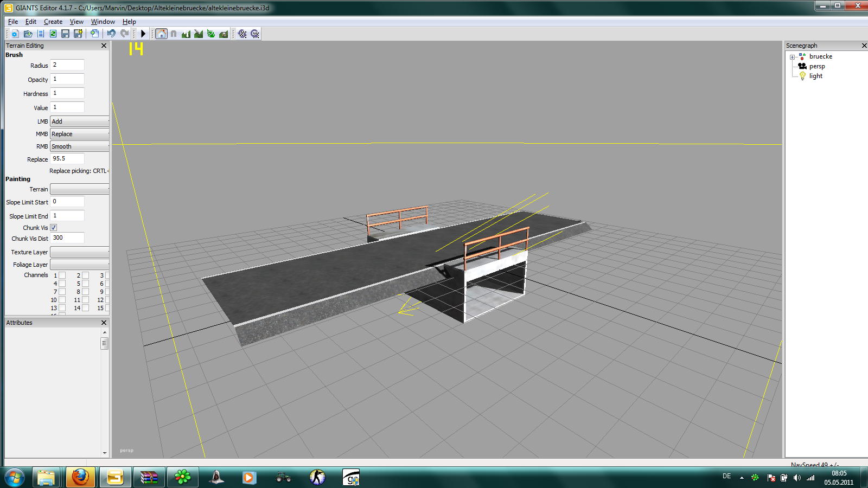Image resolution: width=868 pixels, height=488 pixels.
Task: Click the Save floppy disk icon
Action: [65, 34]
